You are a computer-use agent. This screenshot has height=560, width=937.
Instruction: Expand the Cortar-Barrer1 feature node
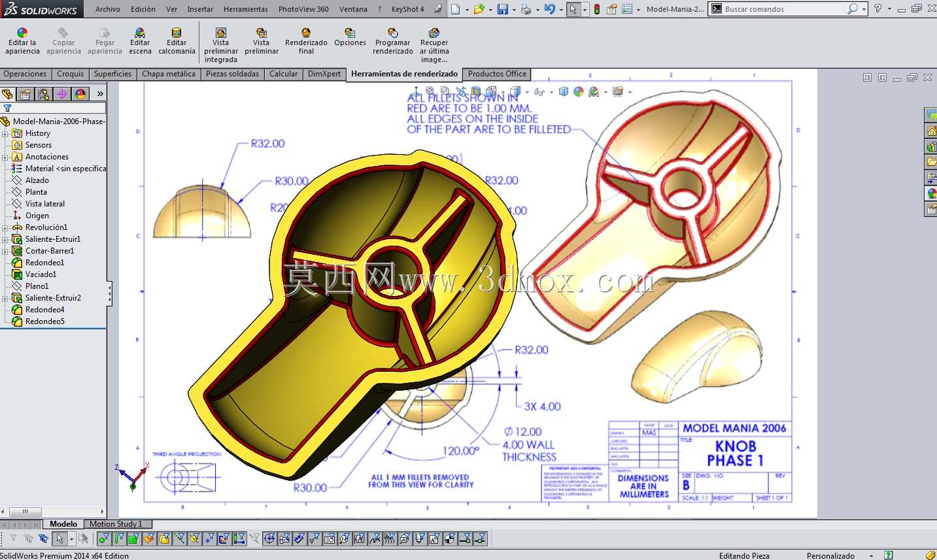pos(5,251)
